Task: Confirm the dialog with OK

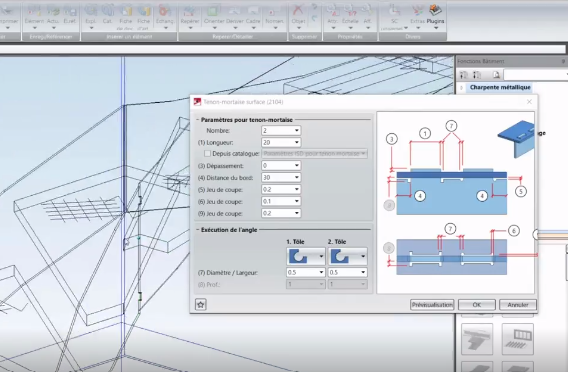Action: point(477,305)
